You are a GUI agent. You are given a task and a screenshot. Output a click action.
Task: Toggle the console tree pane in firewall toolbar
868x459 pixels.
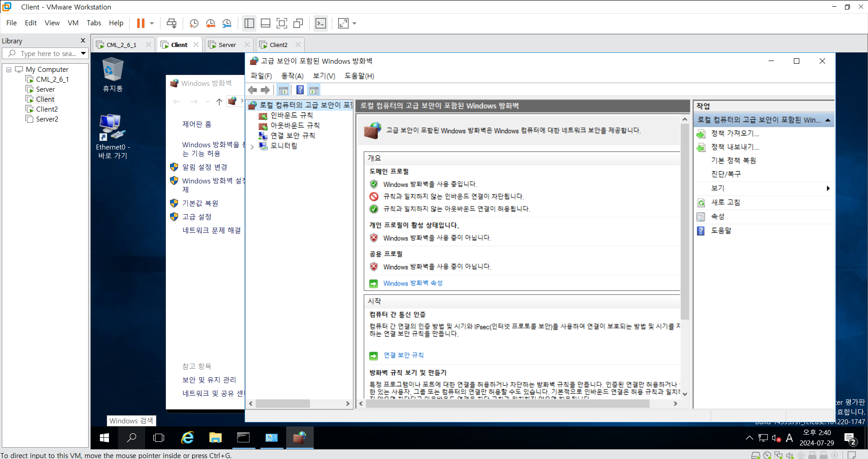coord(283,90)
